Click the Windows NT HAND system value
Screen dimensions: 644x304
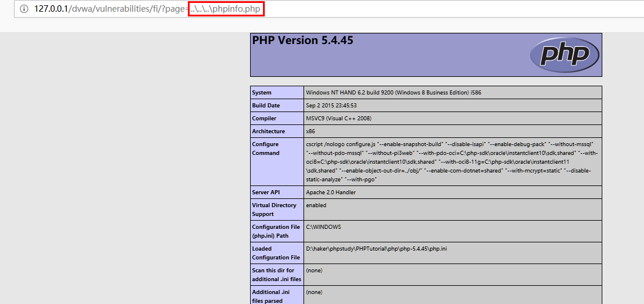click(394, 93)
